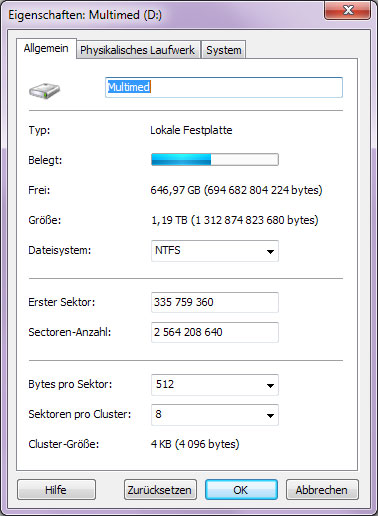The height and width of the screenshot is (516, 378).
Task: Click the cluster size value 4 KB
Action: click(x=195, y=444)
